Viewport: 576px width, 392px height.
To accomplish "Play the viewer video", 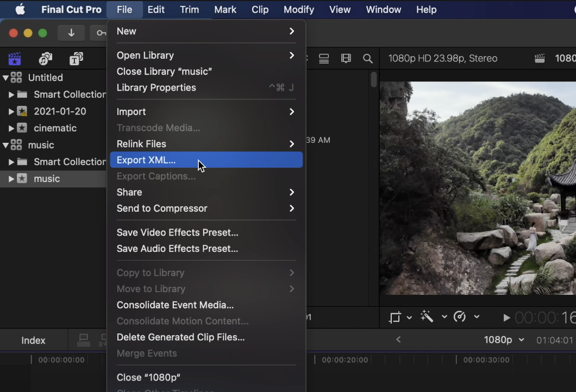I will click(x=506, y=318).
